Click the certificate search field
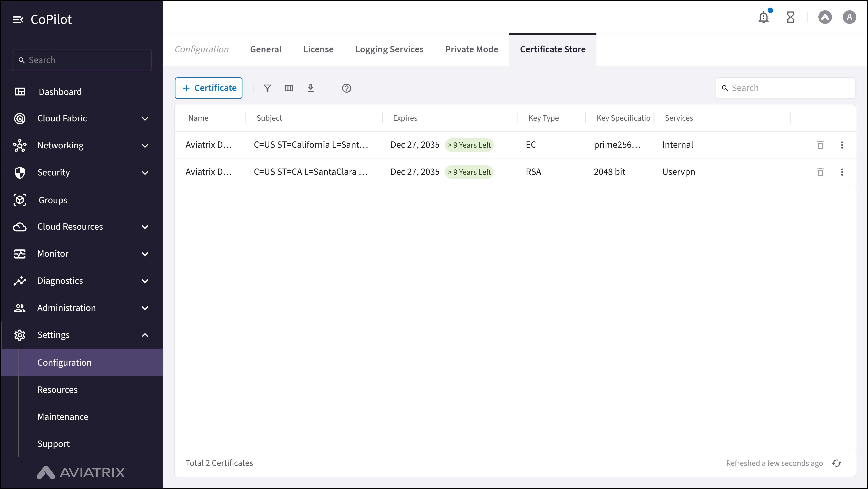Image resolution: width=868 pixels, height=489 pixels. pos(785,88)
